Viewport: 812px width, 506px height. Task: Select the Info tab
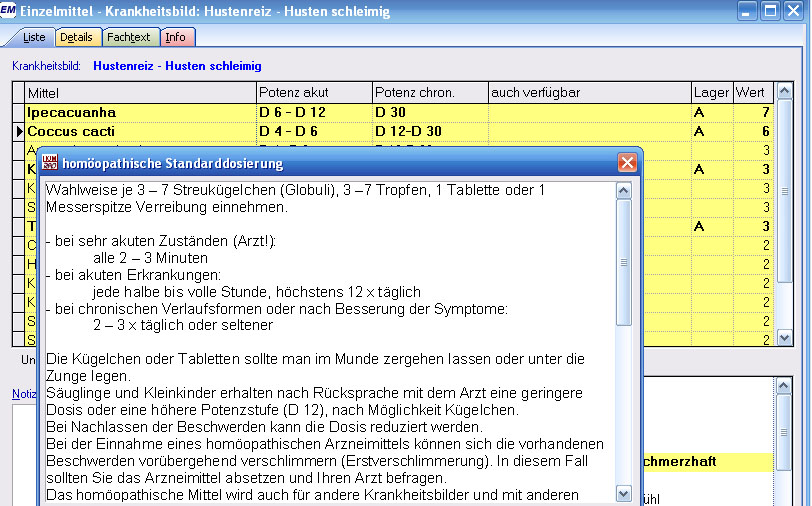(x=175, y=38)
